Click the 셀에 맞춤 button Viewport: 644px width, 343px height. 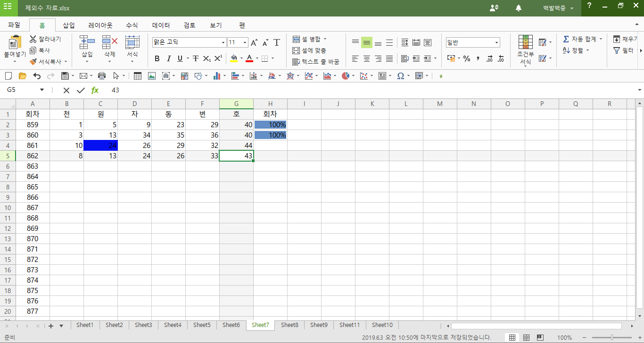(309, 50)
